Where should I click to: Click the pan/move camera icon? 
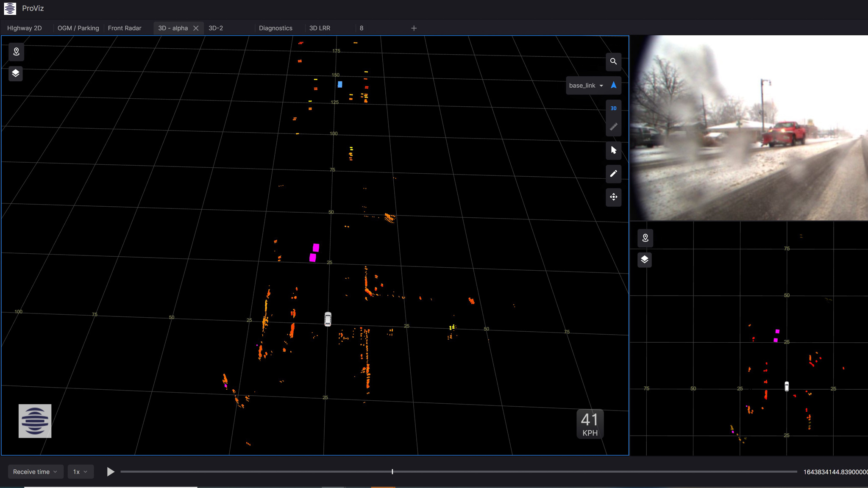pyautogui.click(x=613, y=197)
